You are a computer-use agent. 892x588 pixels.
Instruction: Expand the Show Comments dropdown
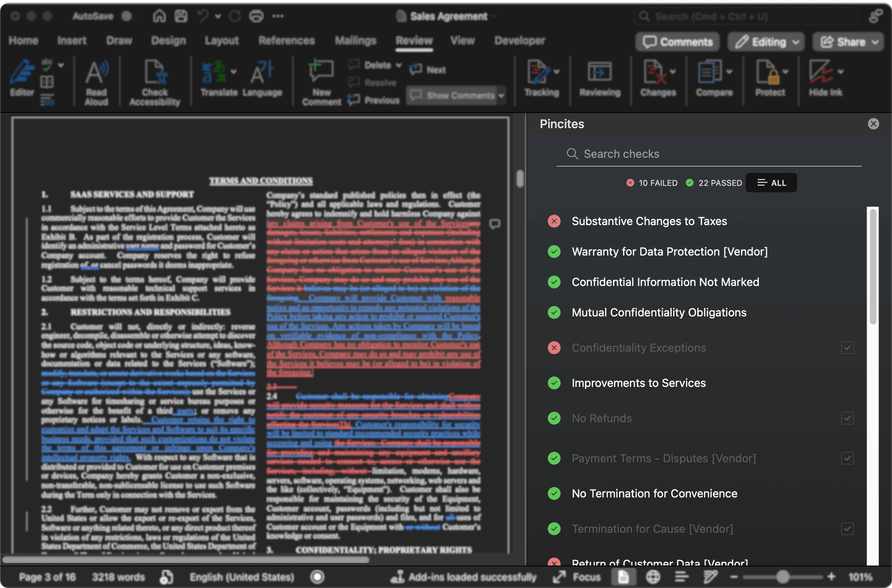(x=499, y=95)
